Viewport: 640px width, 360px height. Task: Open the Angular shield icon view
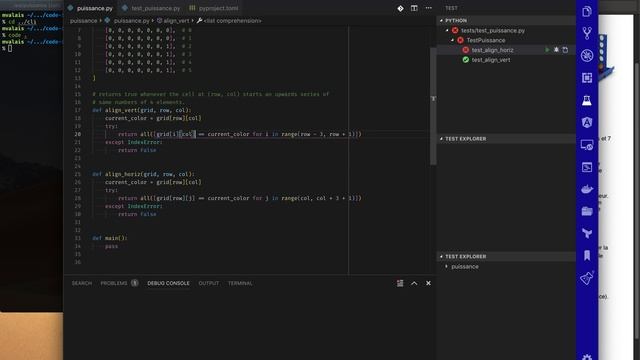coord(587,122)
